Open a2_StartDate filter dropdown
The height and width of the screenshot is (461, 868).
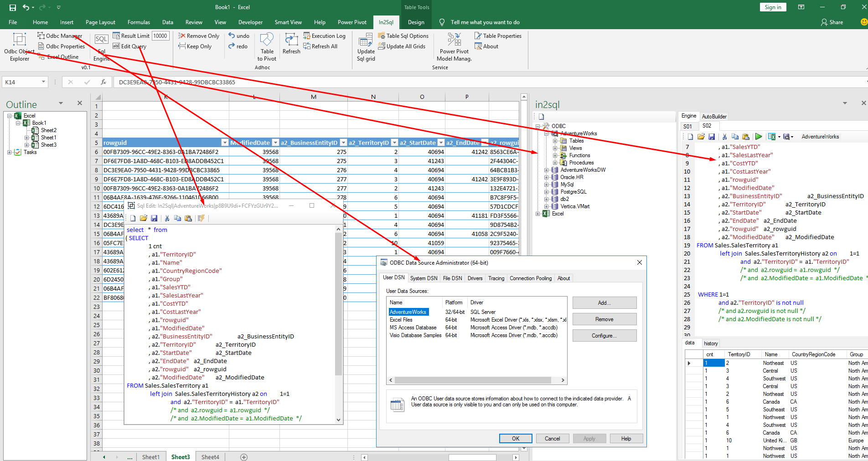pyautogui.click(x=441, y=143)
